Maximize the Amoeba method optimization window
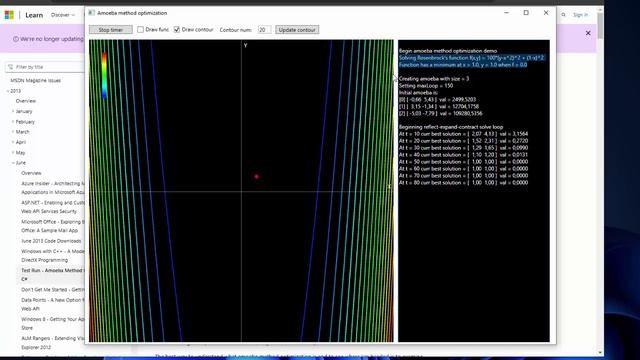Image resolution: width=640 pixels, height=360 pixels. tap(526, 13)
